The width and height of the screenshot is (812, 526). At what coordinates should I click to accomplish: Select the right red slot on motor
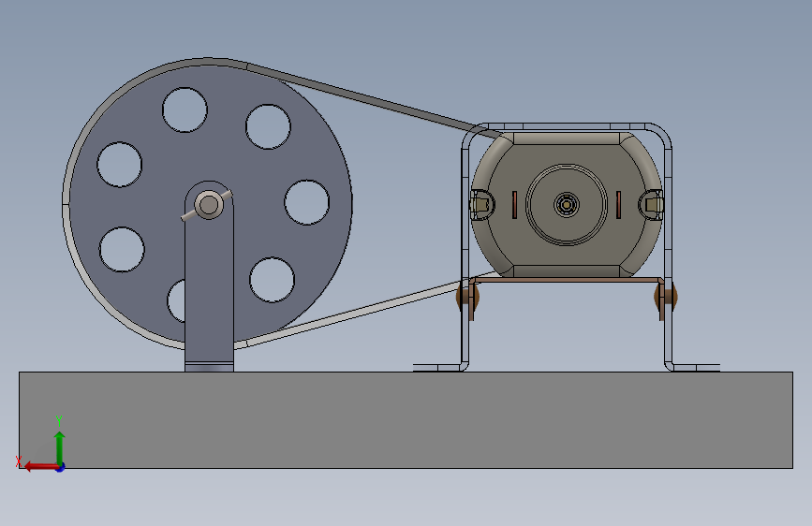618,204
